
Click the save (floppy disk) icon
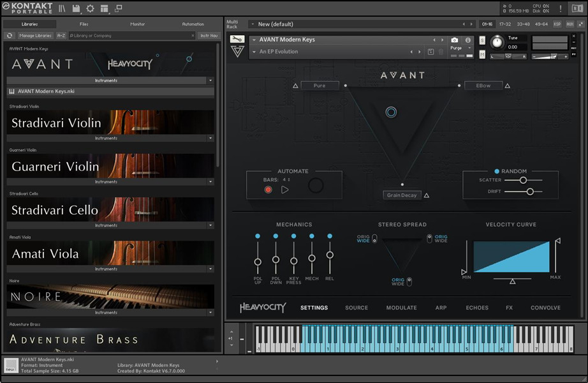point(77,8)
